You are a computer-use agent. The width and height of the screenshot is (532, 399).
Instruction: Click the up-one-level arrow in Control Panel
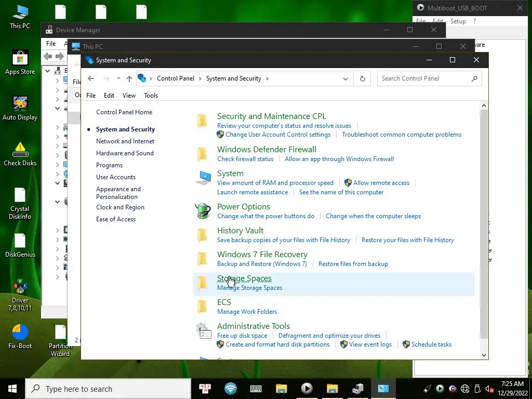[x=129, y=79]
